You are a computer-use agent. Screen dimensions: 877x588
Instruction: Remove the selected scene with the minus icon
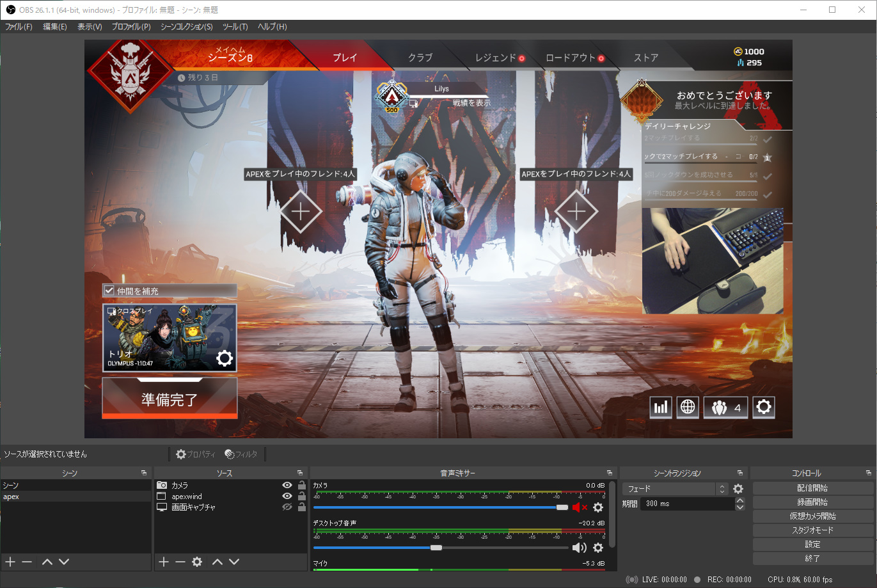pyautogui.click(x=27, y=562)
